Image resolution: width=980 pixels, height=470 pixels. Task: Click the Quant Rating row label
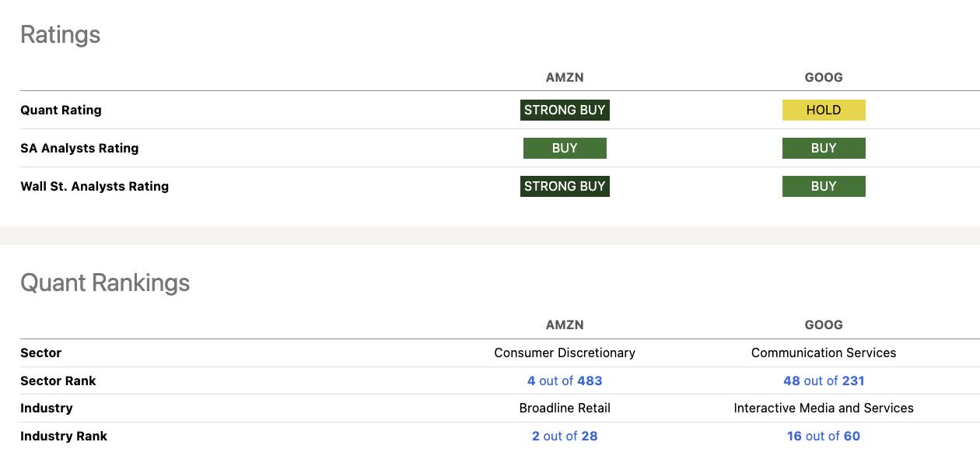click(61, 110)
